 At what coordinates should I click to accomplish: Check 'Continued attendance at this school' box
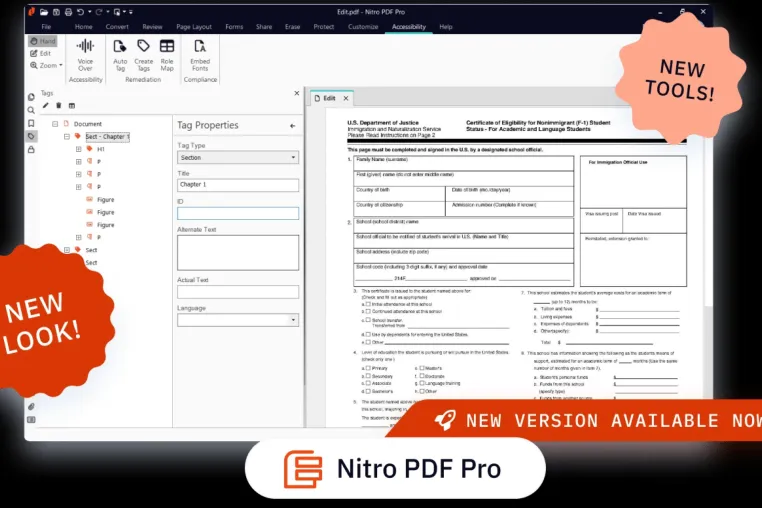pyautogui.click(x=368, y=311)
